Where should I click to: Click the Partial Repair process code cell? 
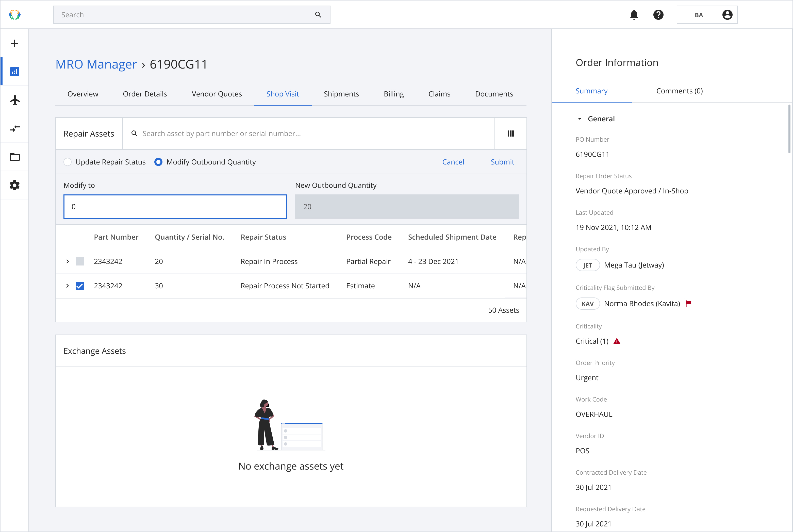pos(368,261)
